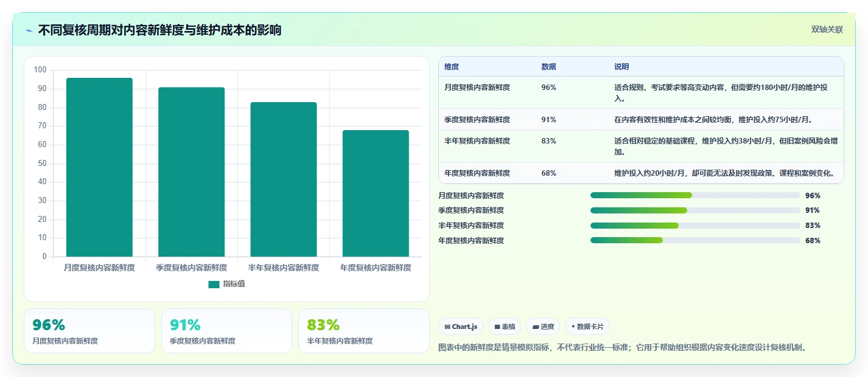The height and width of the screenshot is (377, 868).
Task: Click the 91% progress bar for 季度复核
Action: click(695, 210)
